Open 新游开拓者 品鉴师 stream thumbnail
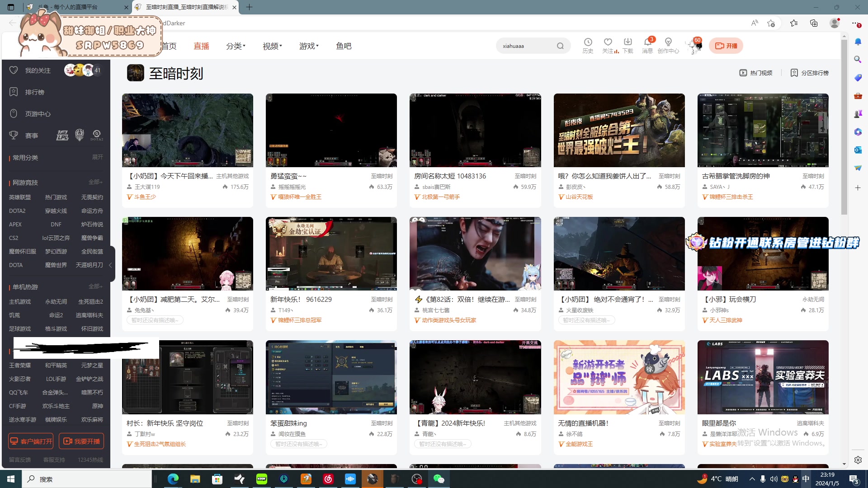Screen dimensions: 868x488 pos(619,377)
